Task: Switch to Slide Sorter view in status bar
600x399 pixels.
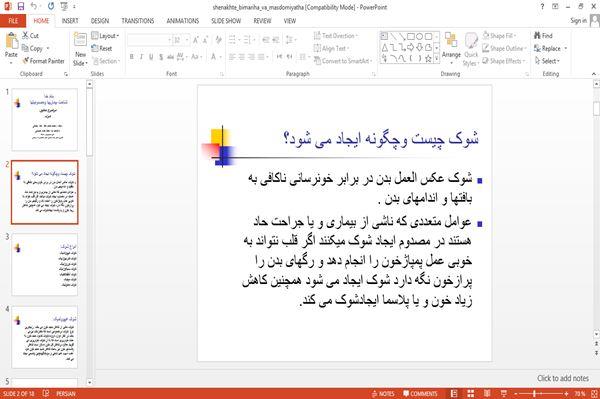Action: pos(471,393)
